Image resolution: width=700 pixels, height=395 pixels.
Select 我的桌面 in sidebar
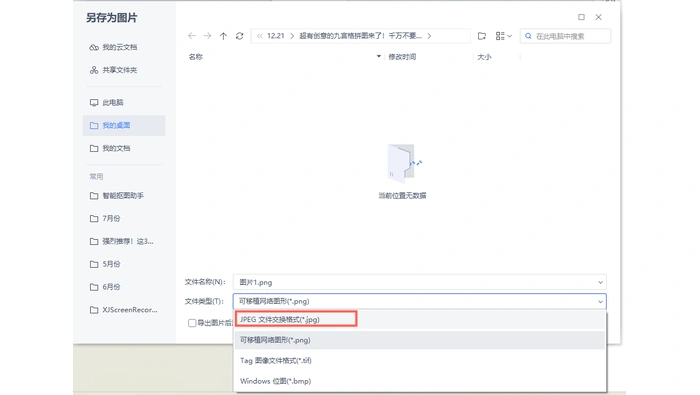click(124, 125)
